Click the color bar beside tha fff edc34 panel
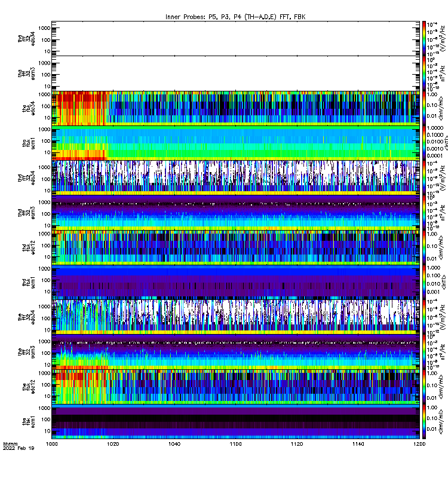The height and width of the screenshot is (478, 448). pyautogui.click(x=424, y=38)
